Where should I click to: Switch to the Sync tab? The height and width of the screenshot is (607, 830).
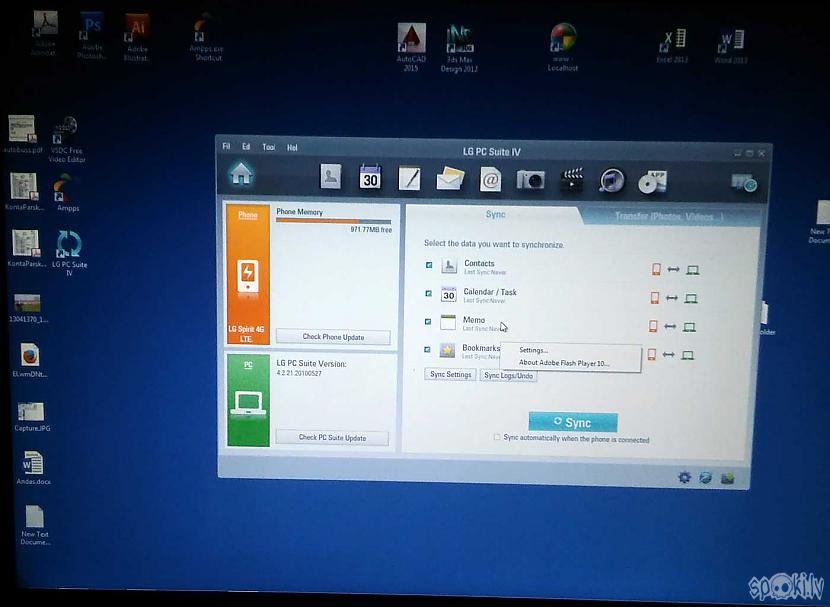click(x=495, y=214)
